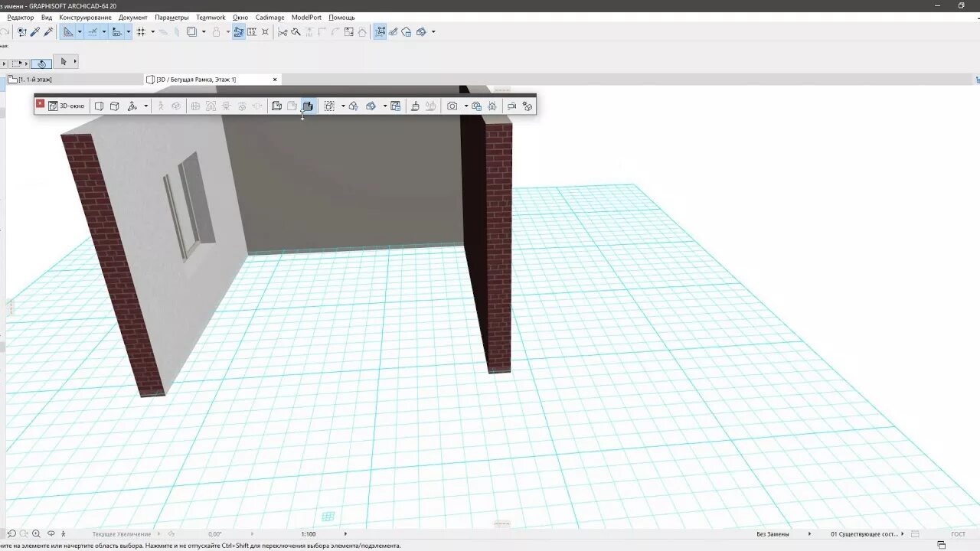Open the ModelPort menu
Viewport: 980px width, 551px height.
tap(306, 17)
